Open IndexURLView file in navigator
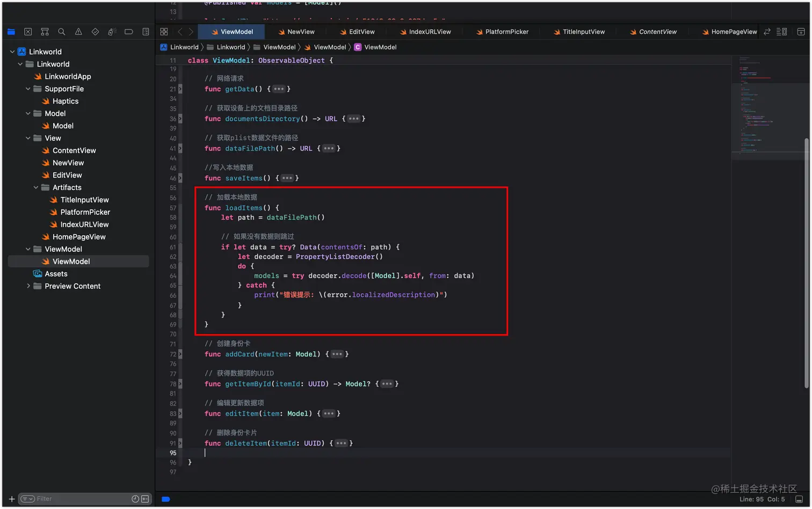 coord(84,224)
